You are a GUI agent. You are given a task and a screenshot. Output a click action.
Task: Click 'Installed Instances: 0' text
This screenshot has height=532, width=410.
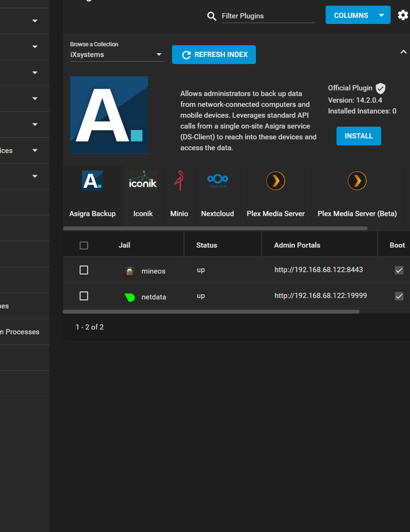(362, 111)
